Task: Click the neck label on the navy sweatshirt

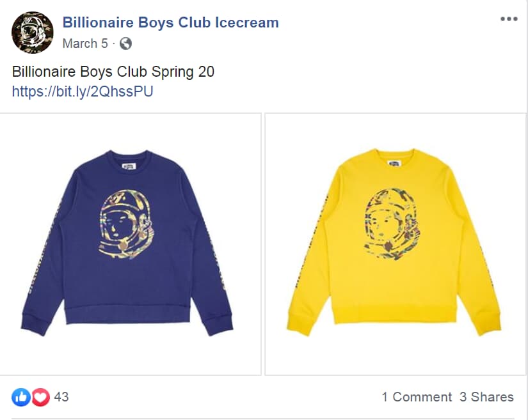Action: [x=129, y=166]
